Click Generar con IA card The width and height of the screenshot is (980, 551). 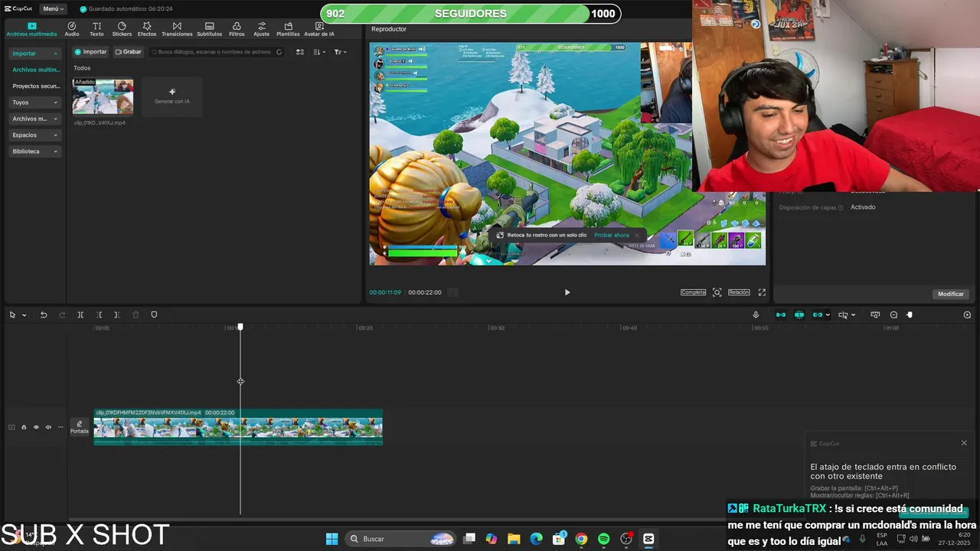click(171, 96)
